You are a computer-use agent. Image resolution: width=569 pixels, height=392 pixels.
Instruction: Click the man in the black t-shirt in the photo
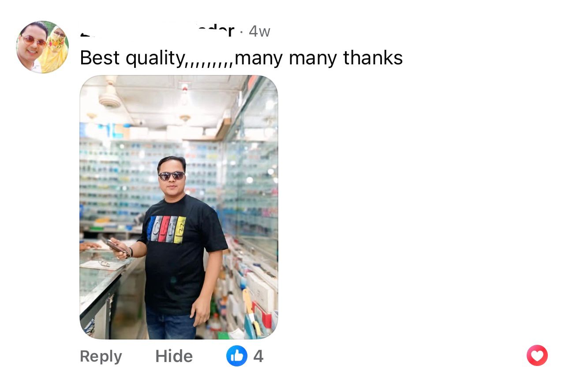pyautogui.click(x=176, y=247)
